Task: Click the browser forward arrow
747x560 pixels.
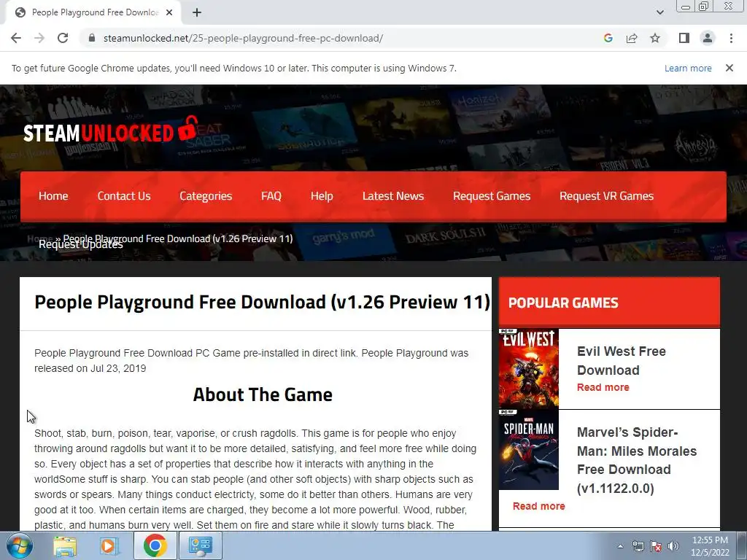Action: coord(39,38)
